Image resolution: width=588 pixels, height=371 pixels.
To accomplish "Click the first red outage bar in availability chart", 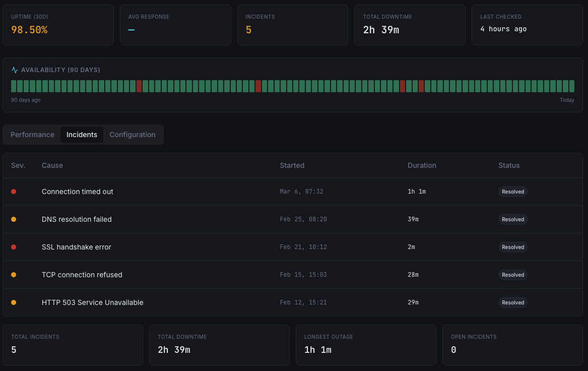I will click(x=140, y=86).
